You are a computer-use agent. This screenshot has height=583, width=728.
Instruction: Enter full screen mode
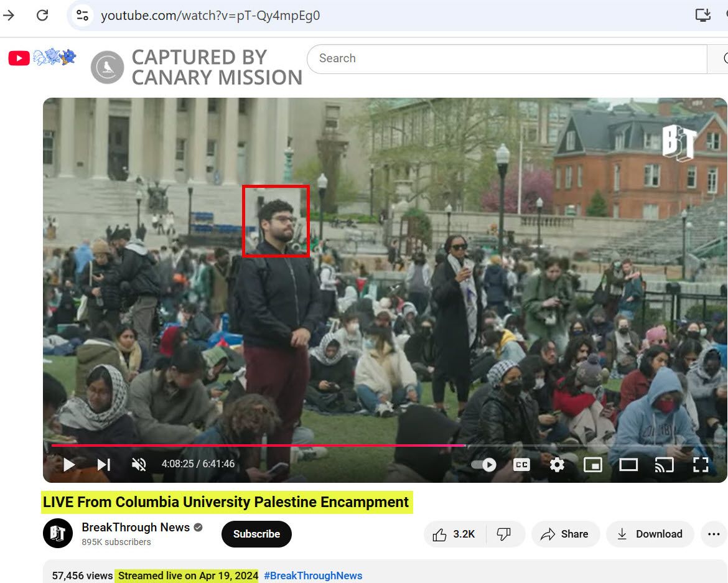coord(701,464)
